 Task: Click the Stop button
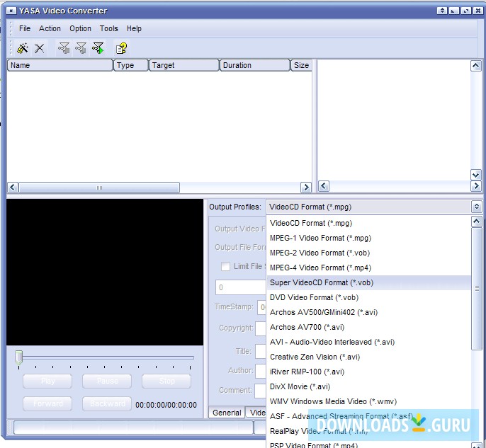[x=166, y=381]
